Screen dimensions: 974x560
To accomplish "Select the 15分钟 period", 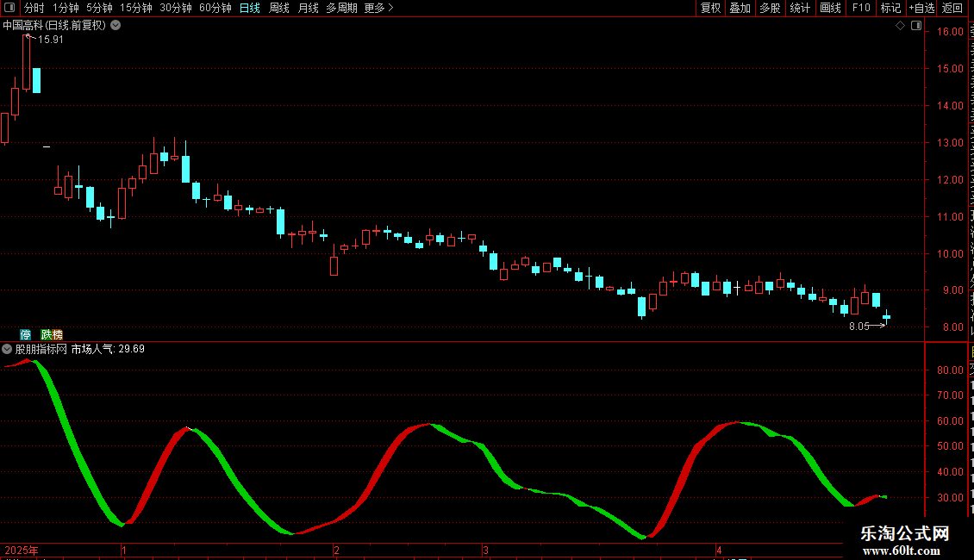I will [x=136, y=8].
